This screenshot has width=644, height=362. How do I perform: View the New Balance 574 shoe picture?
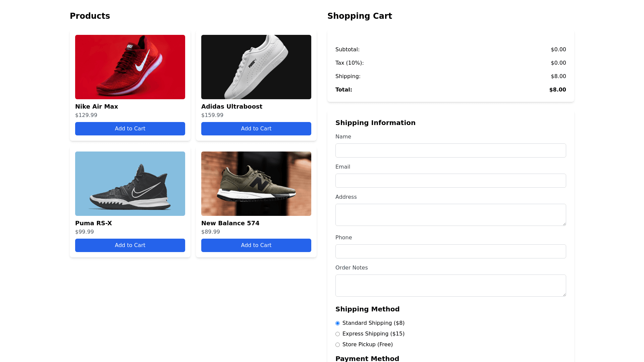tap(256, 184)
